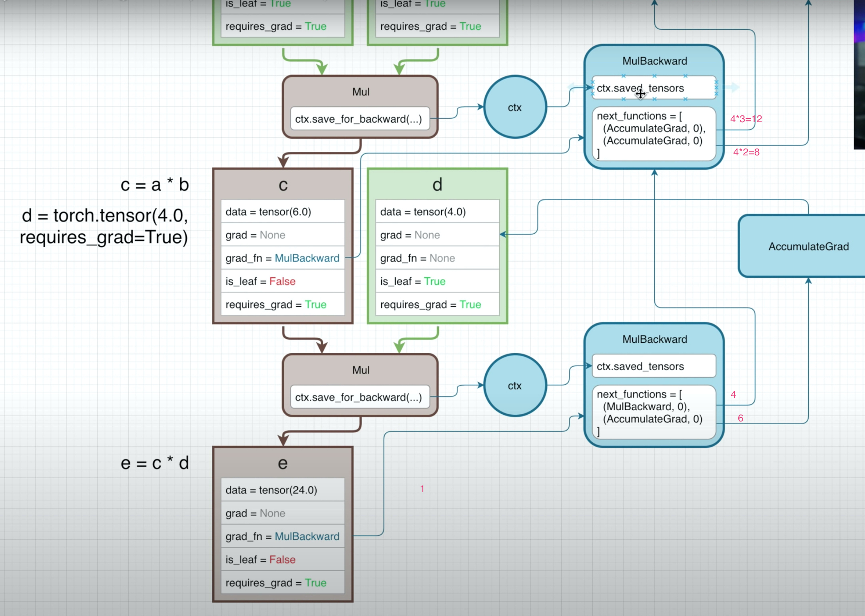
Task: Click the upper ctx circle node
Action: (515, 107)
